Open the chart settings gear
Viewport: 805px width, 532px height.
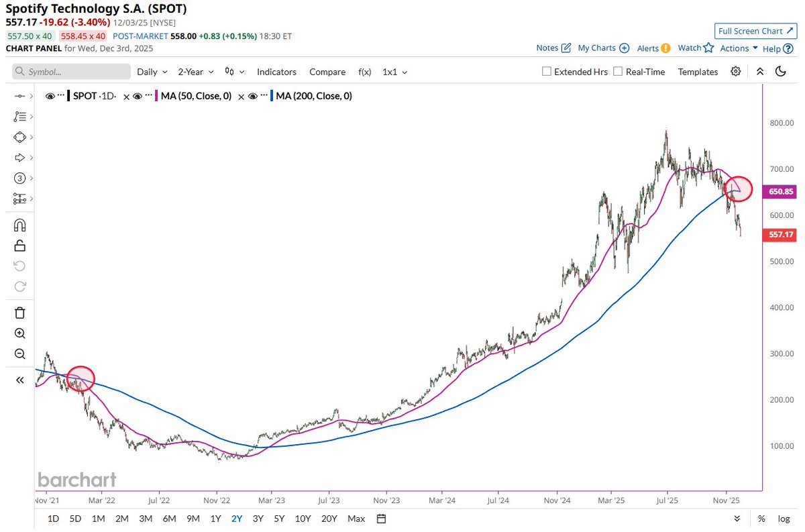(735, 71)
